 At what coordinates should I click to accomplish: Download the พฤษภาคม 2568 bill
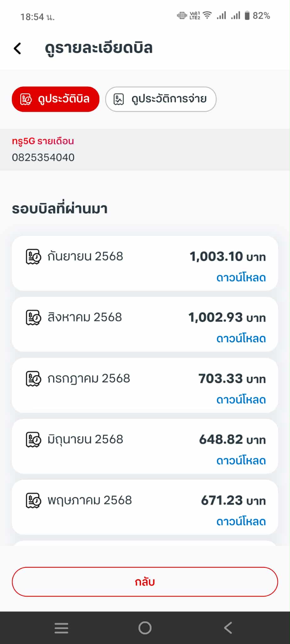point(241,522)
